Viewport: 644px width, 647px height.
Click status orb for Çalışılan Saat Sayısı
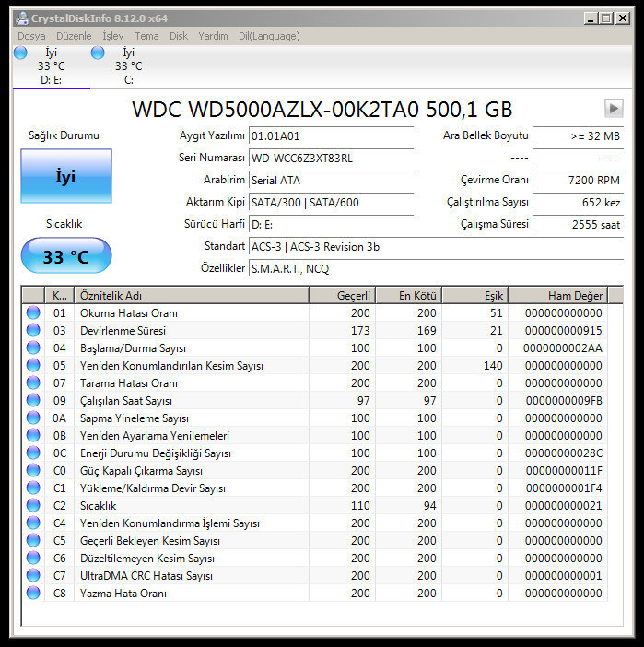pyautogui.click(x=33, y=400)
